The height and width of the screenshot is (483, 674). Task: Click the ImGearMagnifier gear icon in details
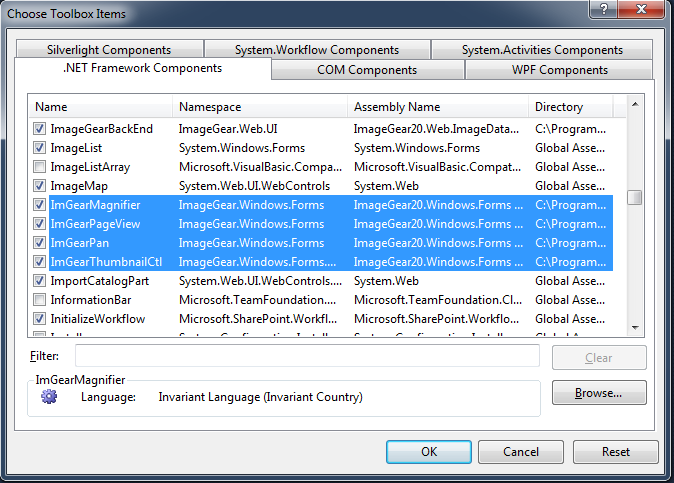(x=49, y=396)
